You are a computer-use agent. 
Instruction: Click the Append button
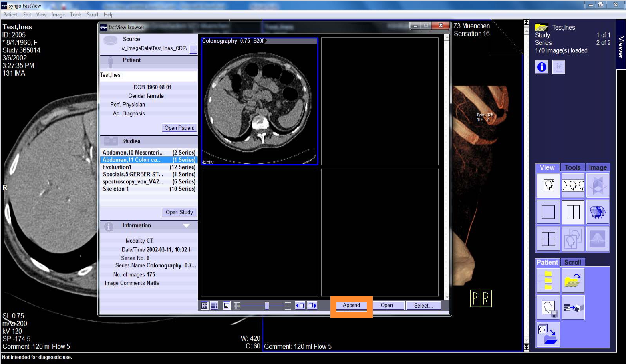click(x=351, y=305)
